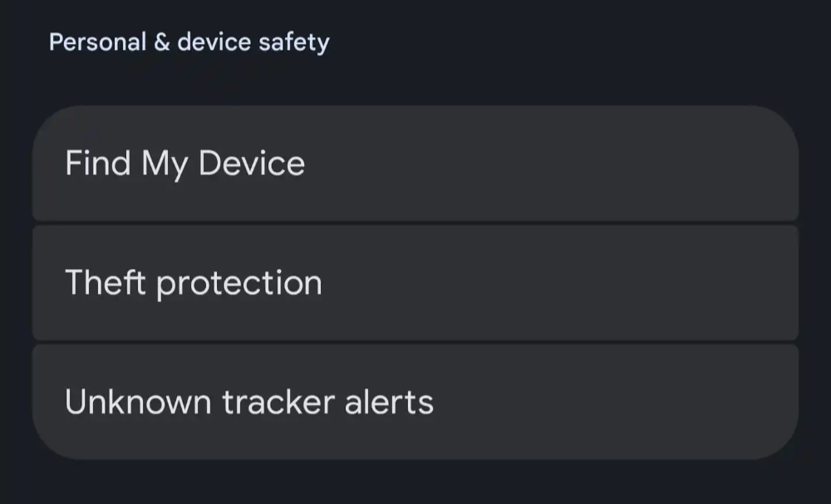The height and width of the screenshot is (504, 831).
Task: Go to the Theft protection page
Action: (x=415, y=283)
